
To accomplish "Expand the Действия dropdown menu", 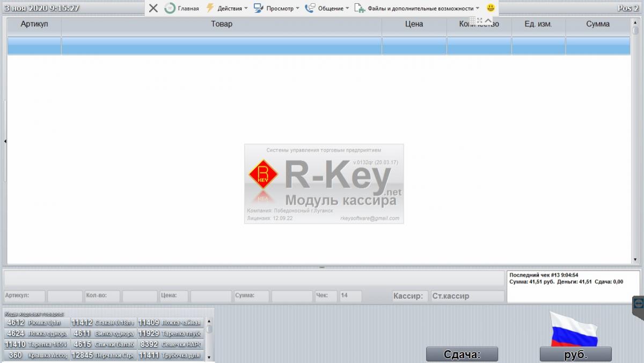I will click(227, 8).
